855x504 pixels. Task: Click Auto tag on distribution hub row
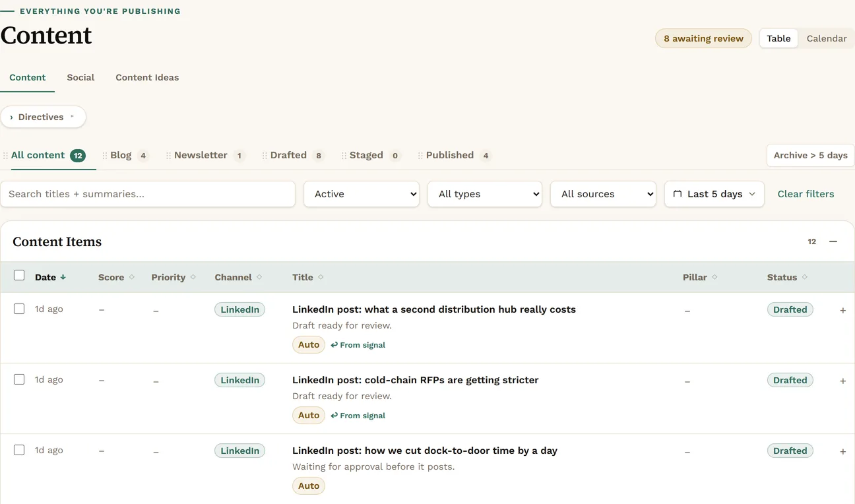point(309,345)
